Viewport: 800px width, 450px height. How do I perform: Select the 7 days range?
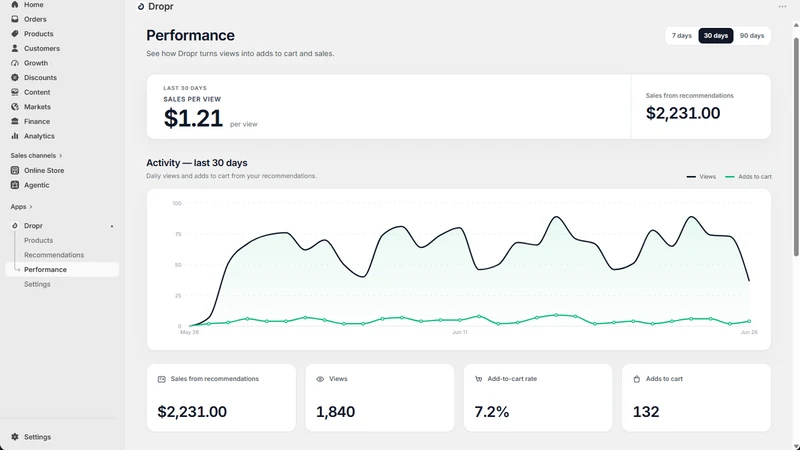(682, 36)
